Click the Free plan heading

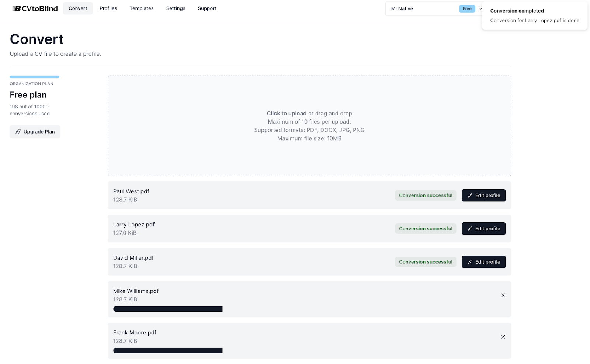tap(28, 95)
